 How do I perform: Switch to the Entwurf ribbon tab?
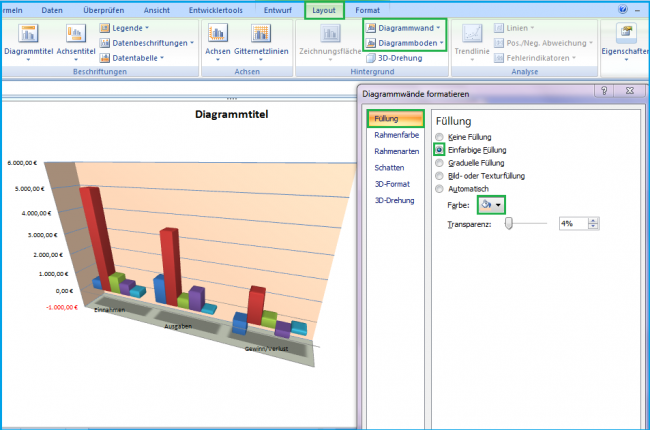tap(278, 10)
